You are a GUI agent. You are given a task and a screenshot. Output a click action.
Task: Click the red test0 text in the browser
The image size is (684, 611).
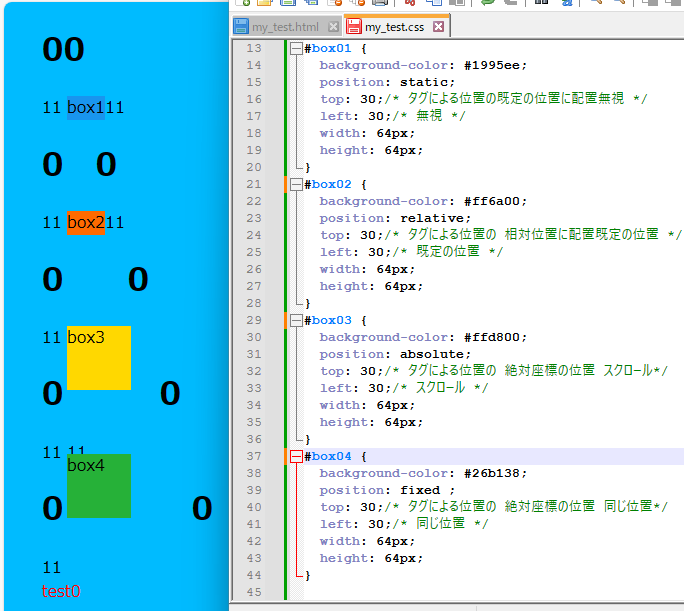click(x=61, y=591)
